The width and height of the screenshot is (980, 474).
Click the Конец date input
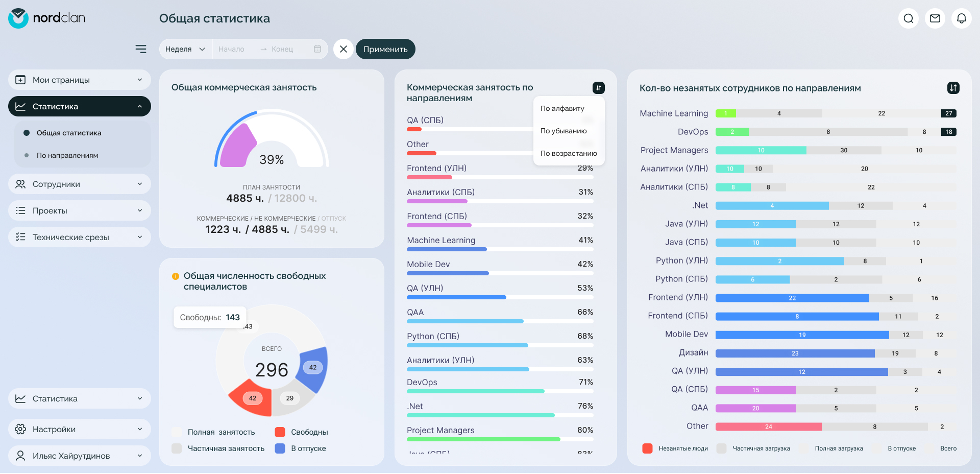click(x=282, y=49)
